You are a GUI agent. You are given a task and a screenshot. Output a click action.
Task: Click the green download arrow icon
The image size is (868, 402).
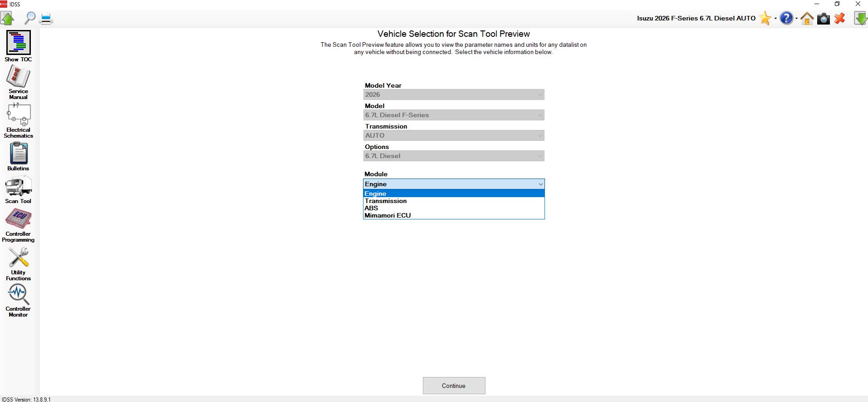pyautogui.click(x=860, y=18)
